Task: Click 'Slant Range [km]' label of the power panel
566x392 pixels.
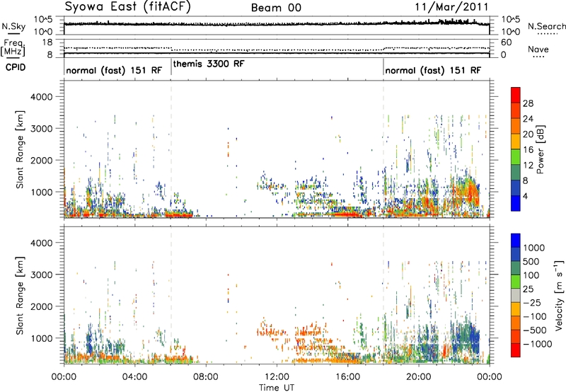Action: click(20, 149)
